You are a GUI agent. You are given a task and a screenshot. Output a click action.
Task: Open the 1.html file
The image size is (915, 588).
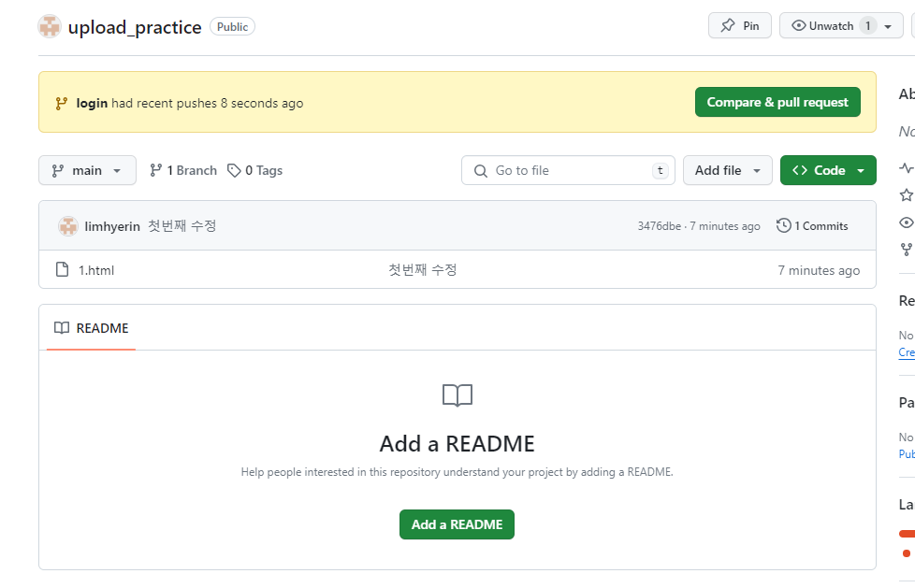[96, 270]
